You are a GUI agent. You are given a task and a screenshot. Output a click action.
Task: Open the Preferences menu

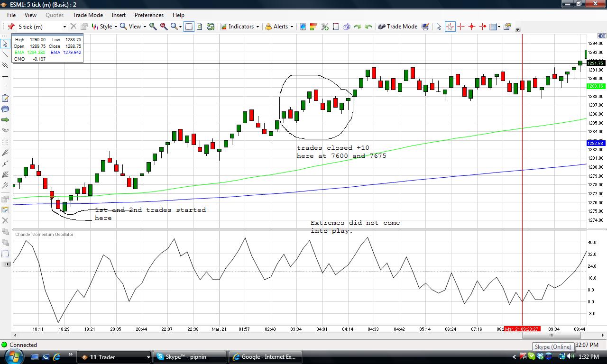[149, 15]
